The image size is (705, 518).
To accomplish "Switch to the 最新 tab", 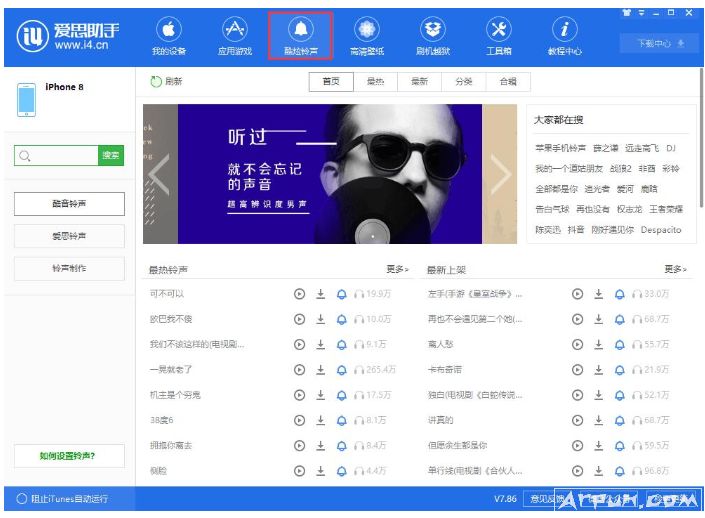I will [419, 81].
